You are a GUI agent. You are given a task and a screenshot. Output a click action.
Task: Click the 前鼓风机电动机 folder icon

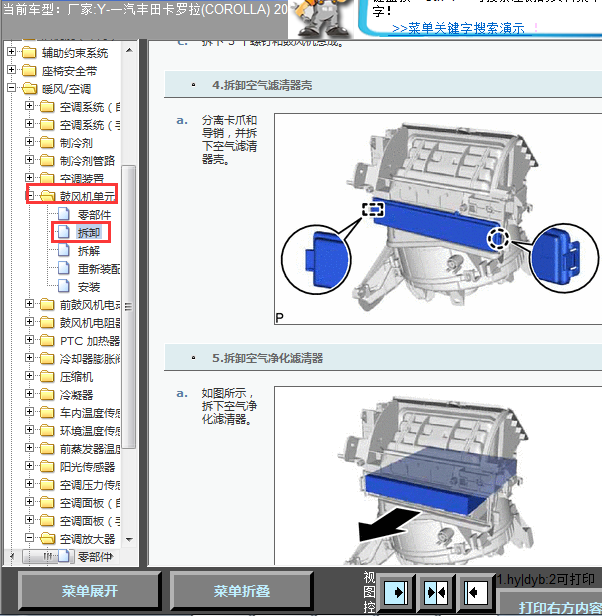(x=47, y=304)
